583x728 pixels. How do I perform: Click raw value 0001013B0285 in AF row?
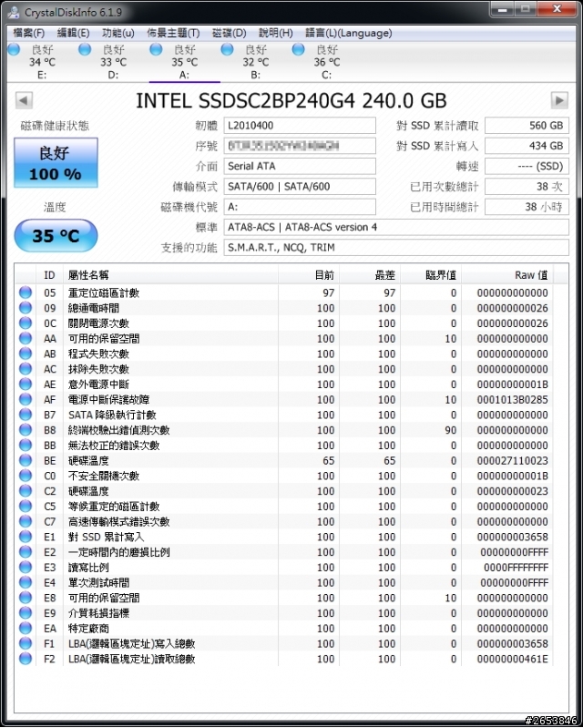coord(513,399)
